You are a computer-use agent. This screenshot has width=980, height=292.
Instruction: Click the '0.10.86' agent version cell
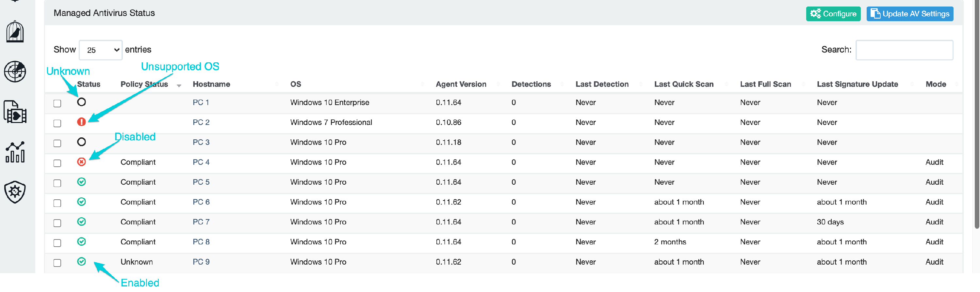448,122
